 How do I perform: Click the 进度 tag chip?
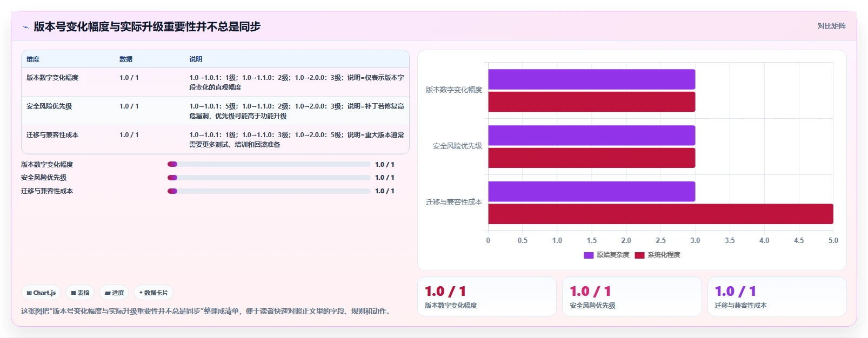114,293
